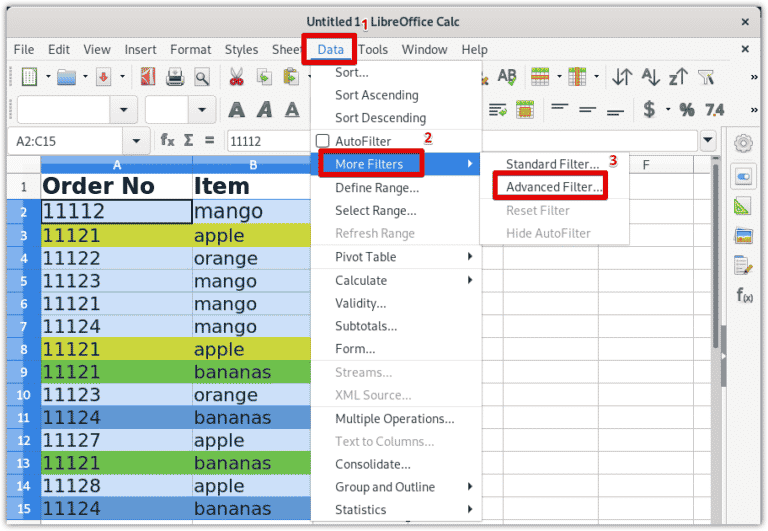768x531 pixels.
Task: Open the sidebar Functions panel
Action: click(x=743, y=294)
